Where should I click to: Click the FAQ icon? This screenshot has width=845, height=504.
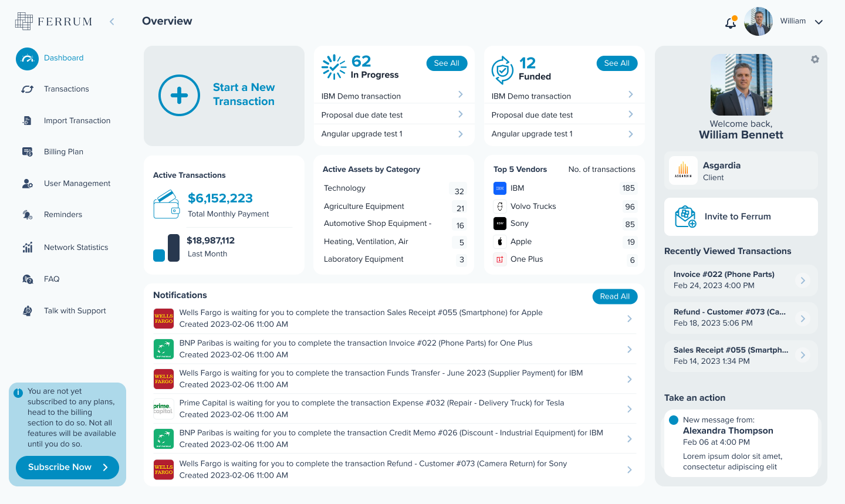(x=27, y=279)
